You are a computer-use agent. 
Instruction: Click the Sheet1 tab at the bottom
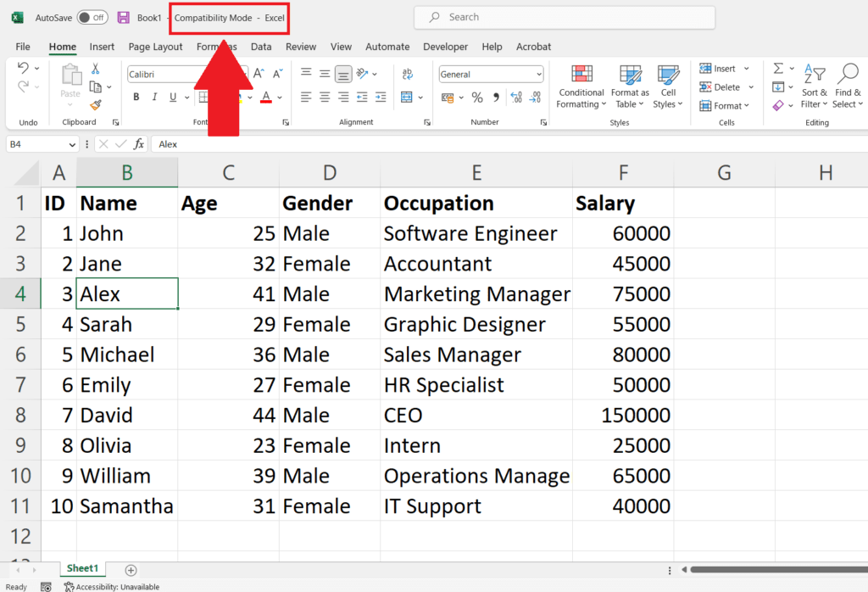click(x=81, y=568)
